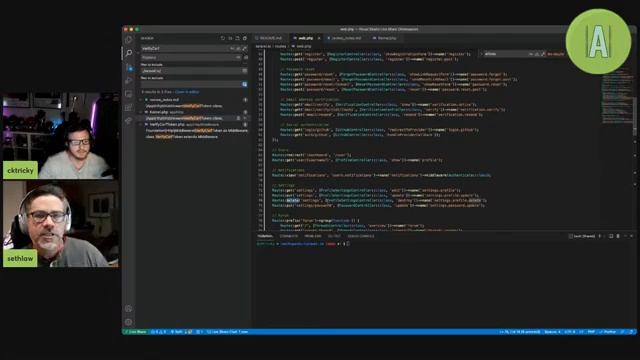Image resolution: width=640 pixels, height=360 pixels.
Task: Click the Prettier status bar item
Action: (x=608, y=332)
